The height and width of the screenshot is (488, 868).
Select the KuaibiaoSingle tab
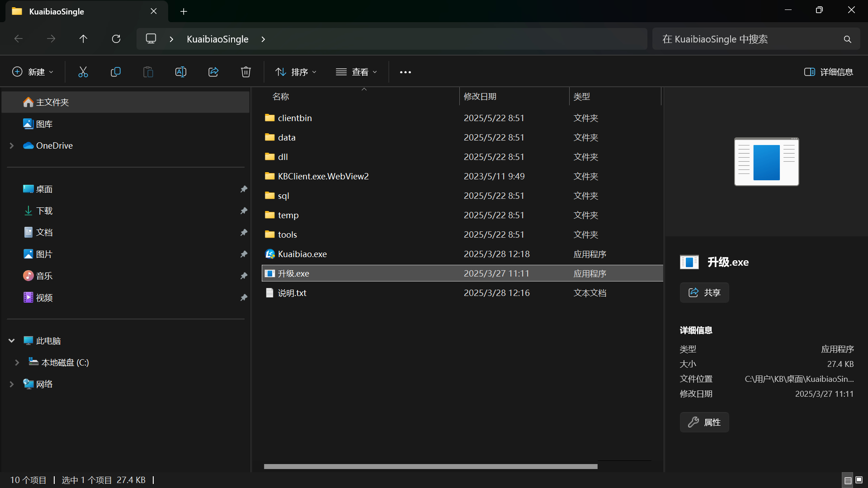[86, 11]
